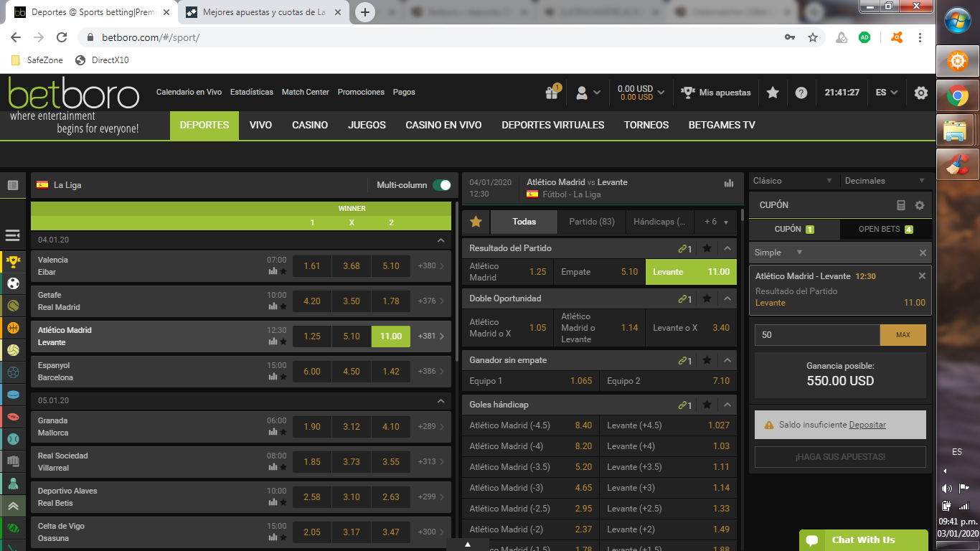Collapse the 04.01.20 date group

tap(440, 240)
